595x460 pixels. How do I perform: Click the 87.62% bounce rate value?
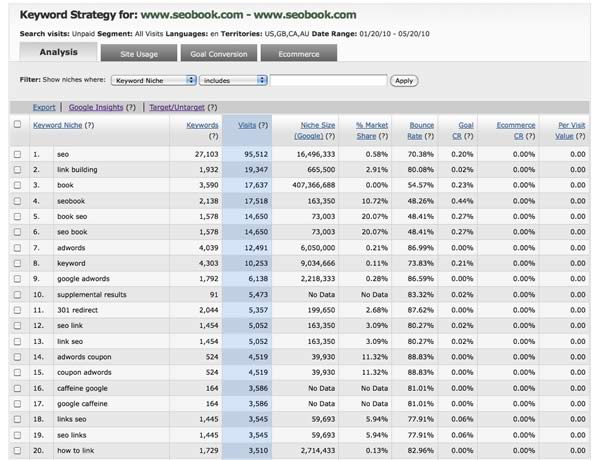(420, 310)
